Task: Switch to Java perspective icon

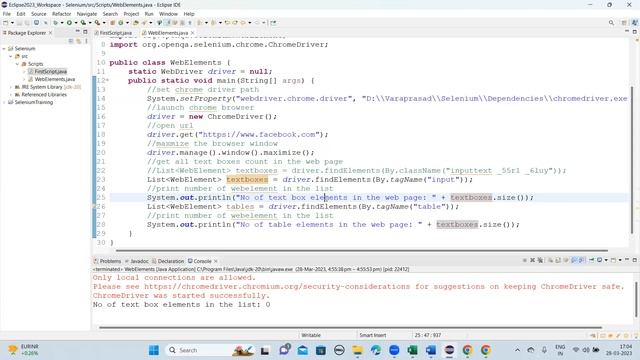Action: 635,22
